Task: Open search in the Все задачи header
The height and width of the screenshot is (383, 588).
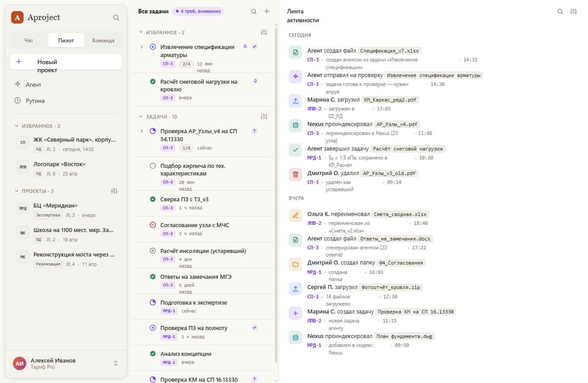Action: point(253,12)
